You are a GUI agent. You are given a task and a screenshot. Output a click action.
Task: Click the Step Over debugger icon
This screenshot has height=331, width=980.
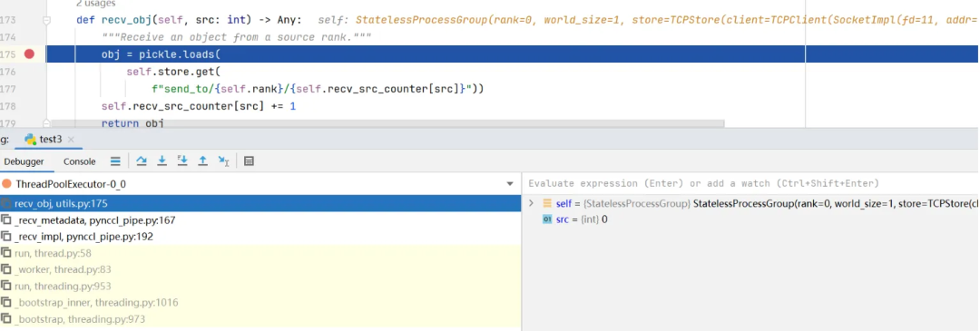(142, 161)
